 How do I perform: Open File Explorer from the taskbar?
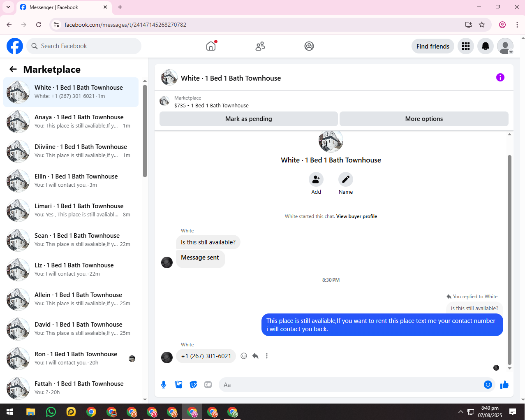click(31, 412)
